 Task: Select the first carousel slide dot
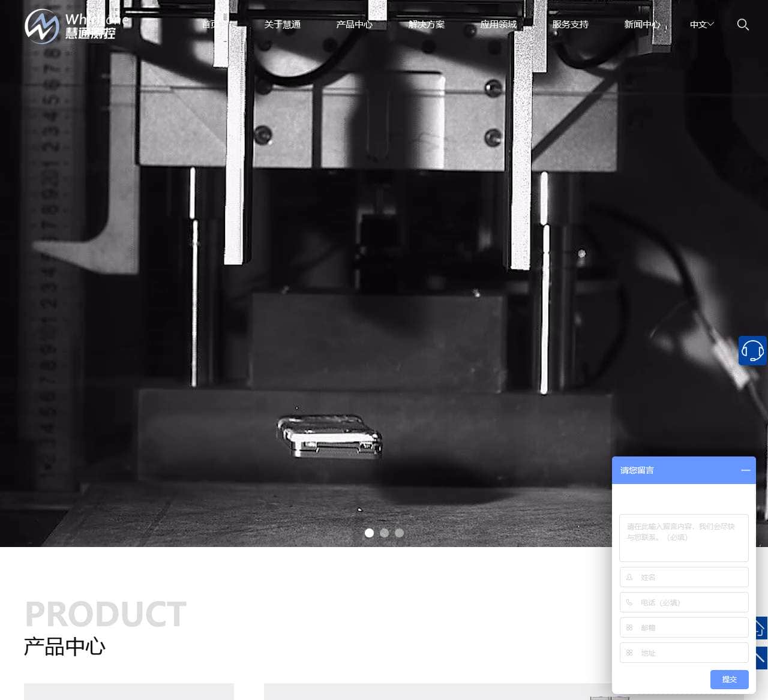(369, 533)
